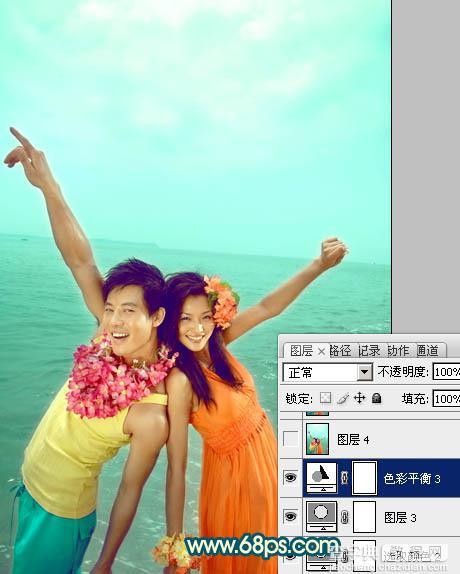Toggle lock transparent pixels icon
460x574 pixels.
325,398
